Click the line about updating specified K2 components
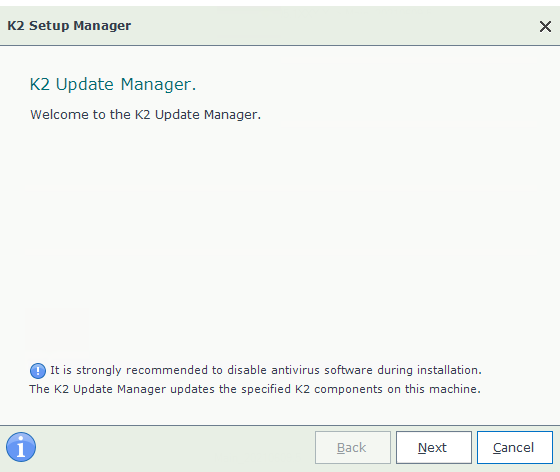The width and height of the screenshot is (560, 472). coord(255,389)
